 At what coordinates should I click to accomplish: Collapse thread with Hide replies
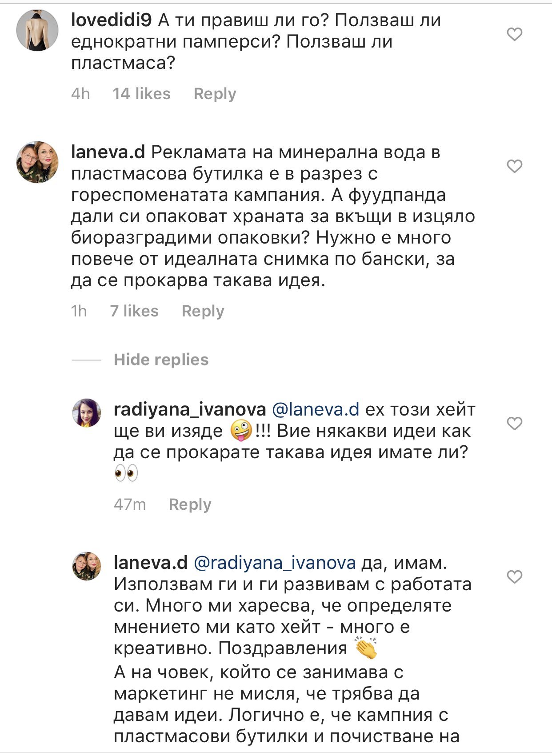pyautogui.click(x=161, y=360)
